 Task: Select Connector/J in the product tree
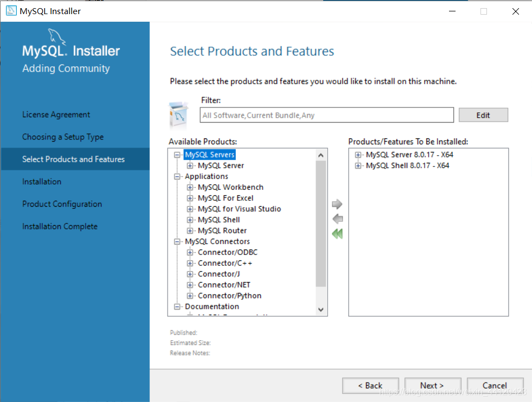pos(219,275)
